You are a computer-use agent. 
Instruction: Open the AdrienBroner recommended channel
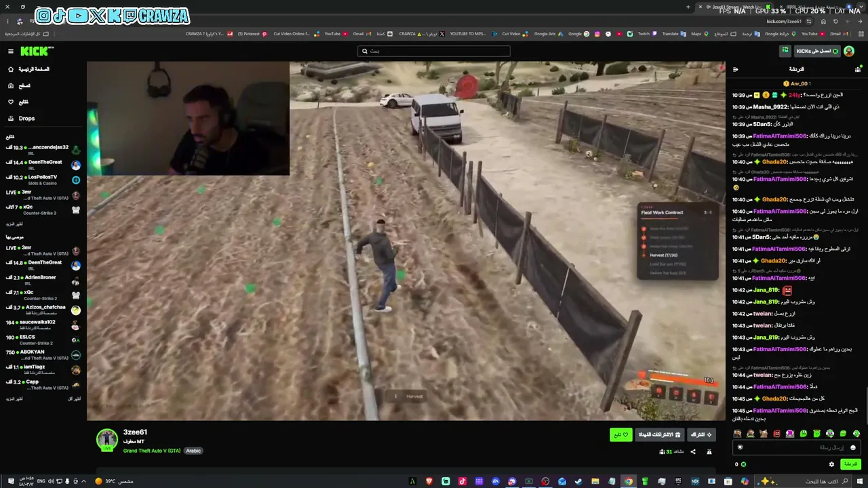43,279
